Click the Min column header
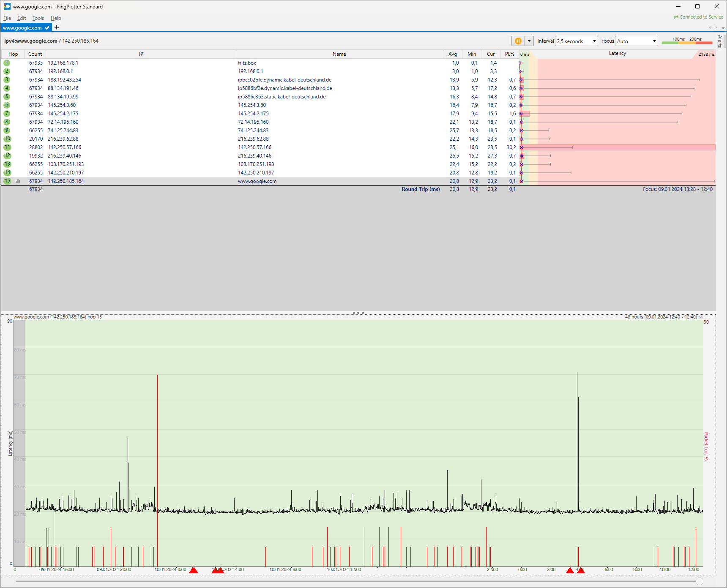 [x=472, y=54]
